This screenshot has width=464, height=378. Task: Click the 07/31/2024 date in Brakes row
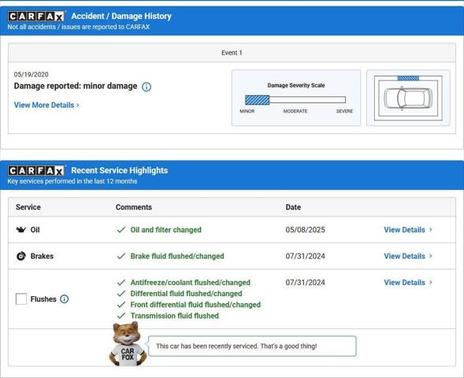coord(305,256)
